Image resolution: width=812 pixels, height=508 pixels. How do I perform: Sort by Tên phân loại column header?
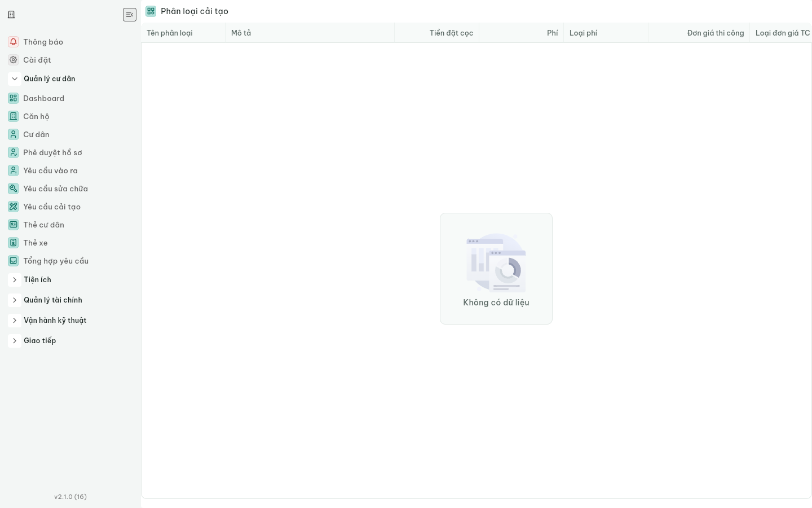(183, 33)
